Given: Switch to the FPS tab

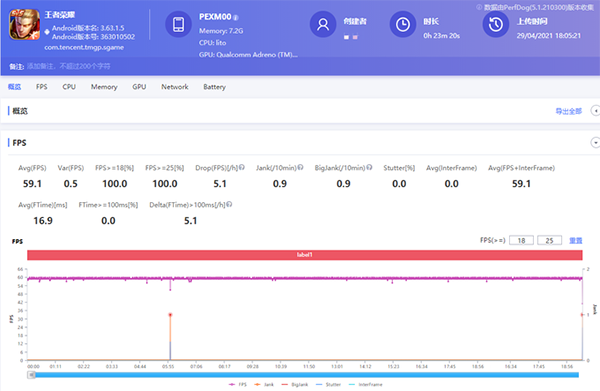Looking at the screenshot, I should [x=42, y=87].
